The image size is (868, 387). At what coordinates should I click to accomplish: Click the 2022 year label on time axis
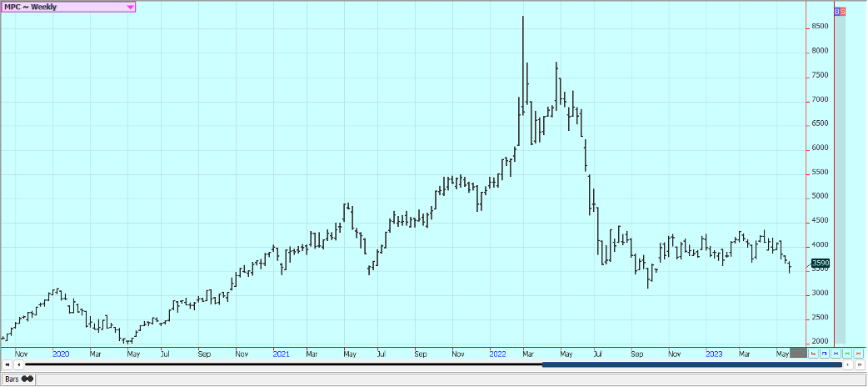497,353
